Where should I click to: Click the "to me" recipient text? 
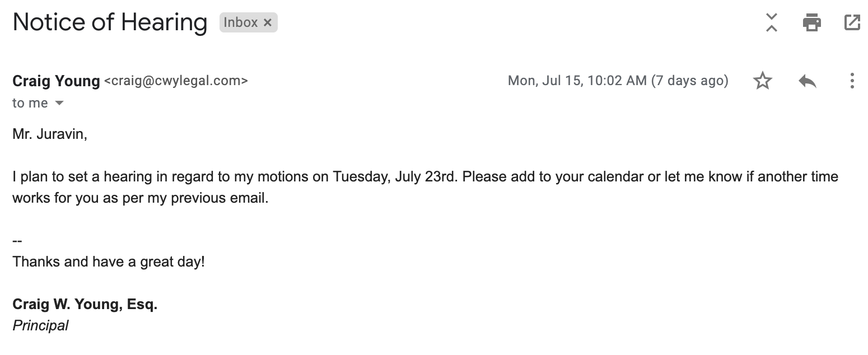30,104
